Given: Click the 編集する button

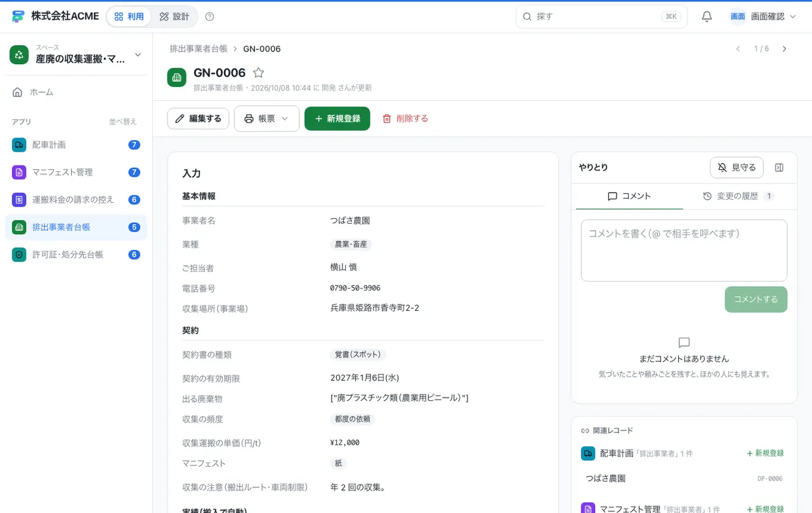Looking at the screenshot, I should click(198, 119).
